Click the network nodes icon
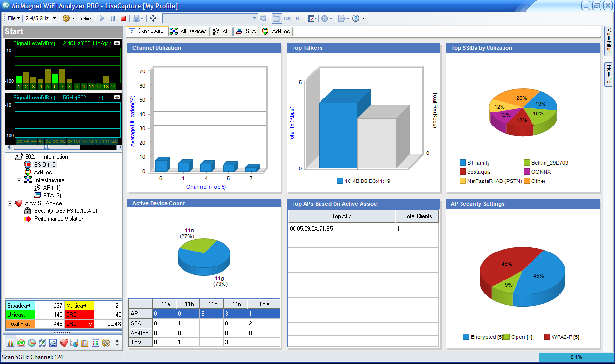The image size is (615, 364). [42, 343]
